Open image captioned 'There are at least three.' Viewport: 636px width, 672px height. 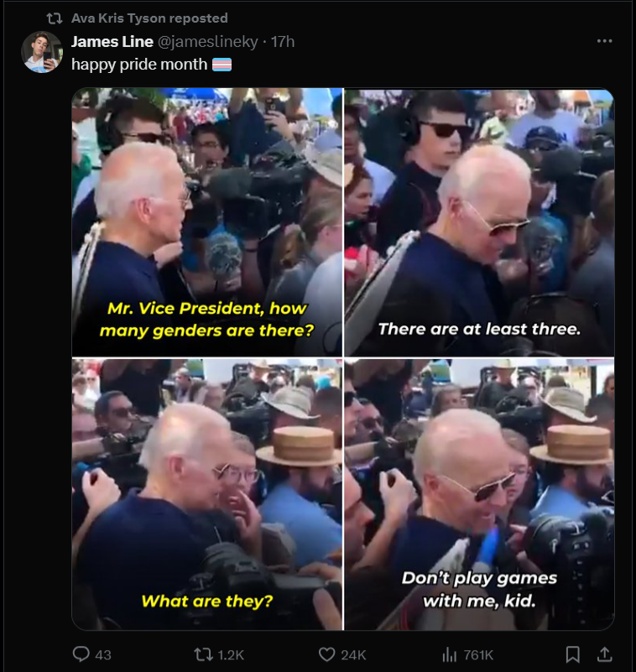(479, 222)
